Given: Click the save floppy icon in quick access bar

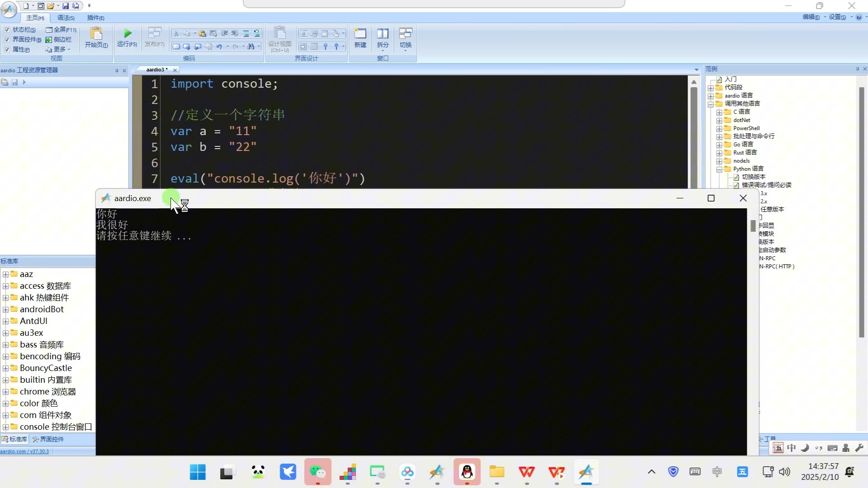Looking at the screenshot, I should (66, 6).
